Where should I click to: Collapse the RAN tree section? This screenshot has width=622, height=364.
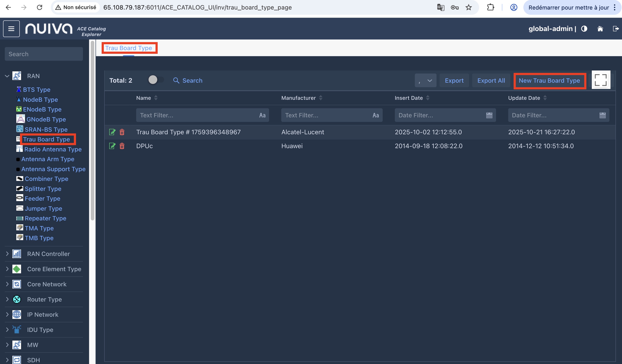tap(7, 76)
